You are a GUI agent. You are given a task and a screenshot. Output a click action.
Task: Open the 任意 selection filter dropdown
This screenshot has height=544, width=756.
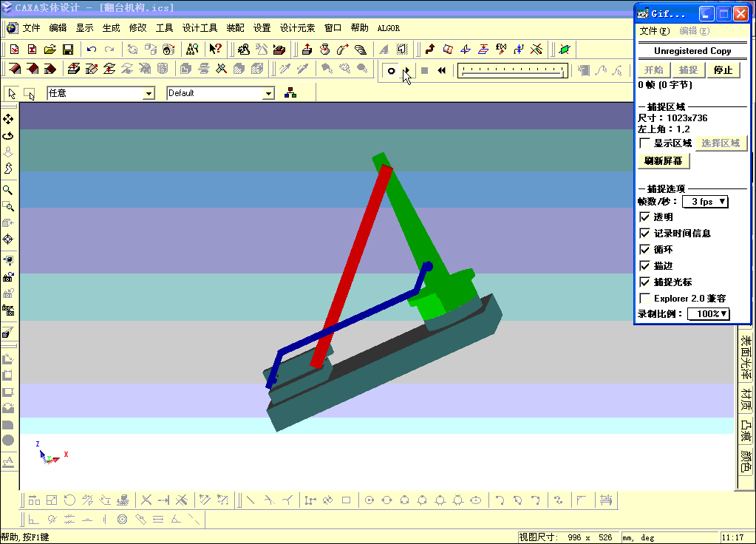[149, 94]
